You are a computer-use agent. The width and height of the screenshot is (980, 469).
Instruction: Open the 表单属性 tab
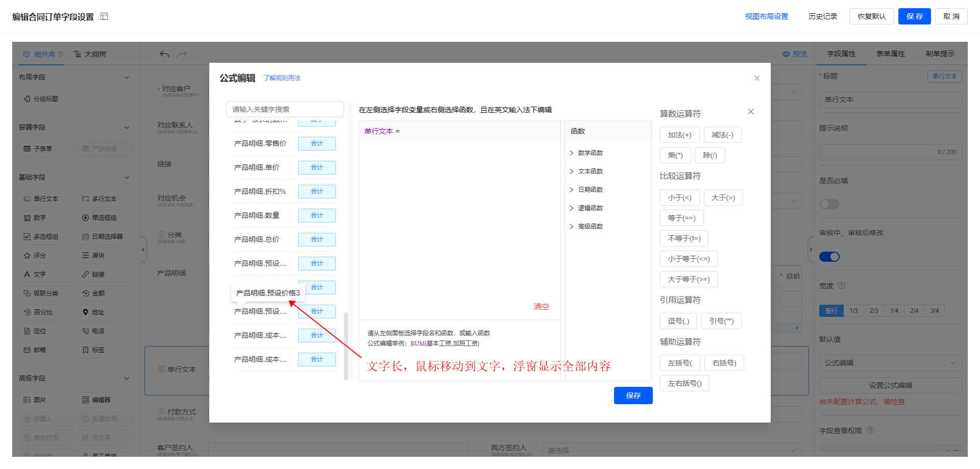pyautogui.click(x=891, y=54)
